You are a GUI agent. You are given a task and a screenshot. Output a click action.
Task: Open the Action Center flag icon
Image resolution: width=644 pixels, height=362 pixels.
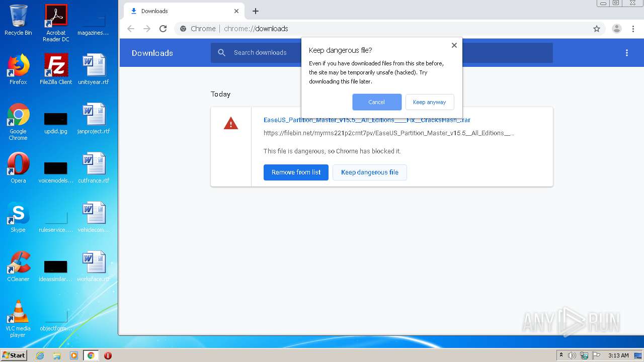coord(596,355)
